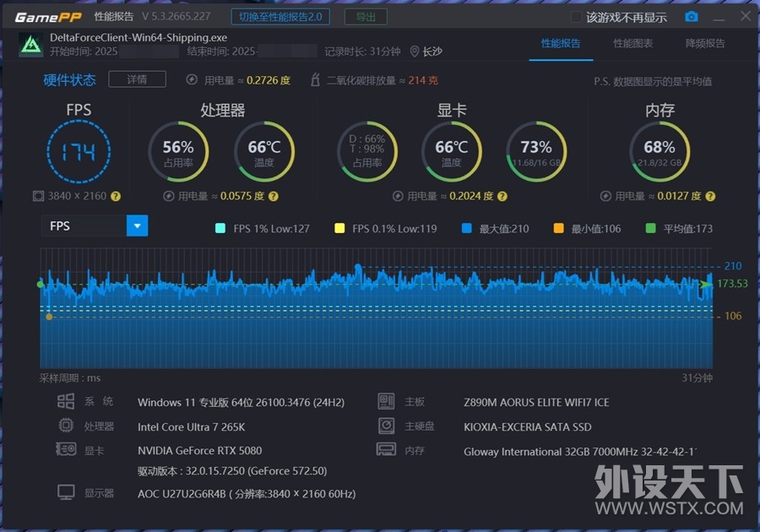Click the driver version 32.0.15.7250 text
Image resolution: width=760 pixels, height=532 pixels.
point(232,471)
